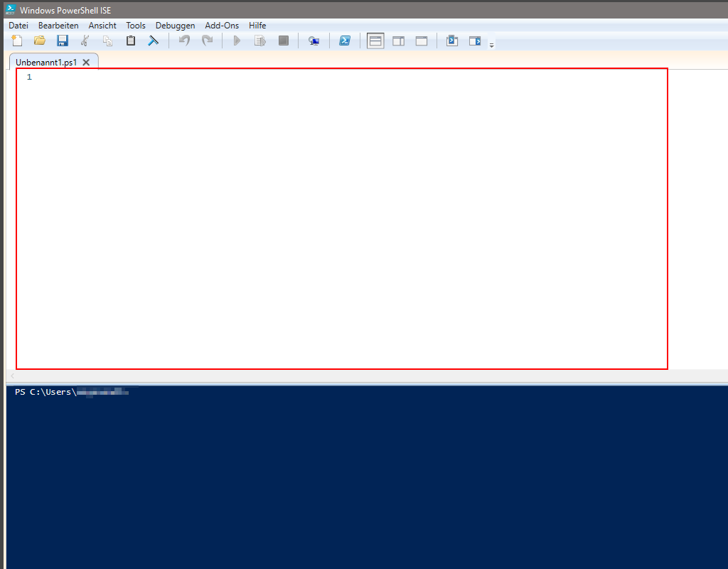Start PowerShell.exe from the toolbar
This screenshot has height=569, width=728.
pyautogui.click(x=345, y=41)
